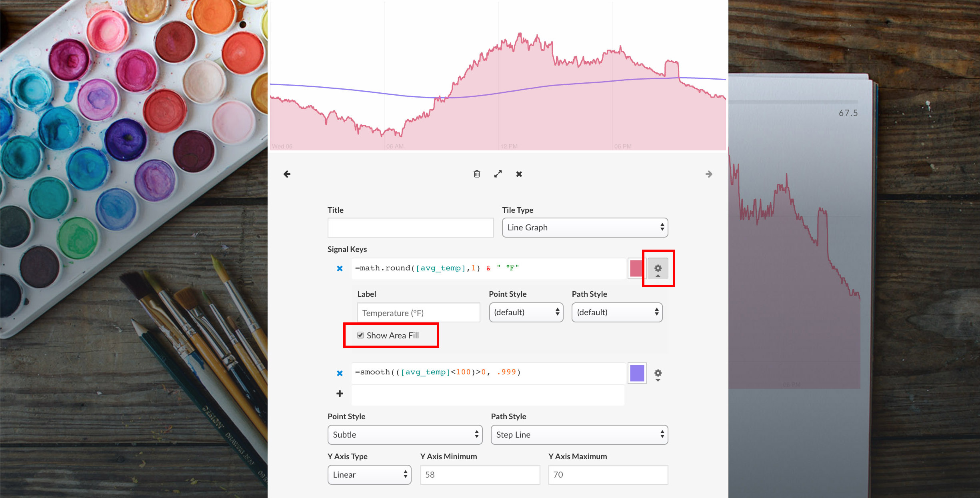
Task: Open the Step Line Path Style dropdown
Action: pyautogui.click(x=579, y=435)
